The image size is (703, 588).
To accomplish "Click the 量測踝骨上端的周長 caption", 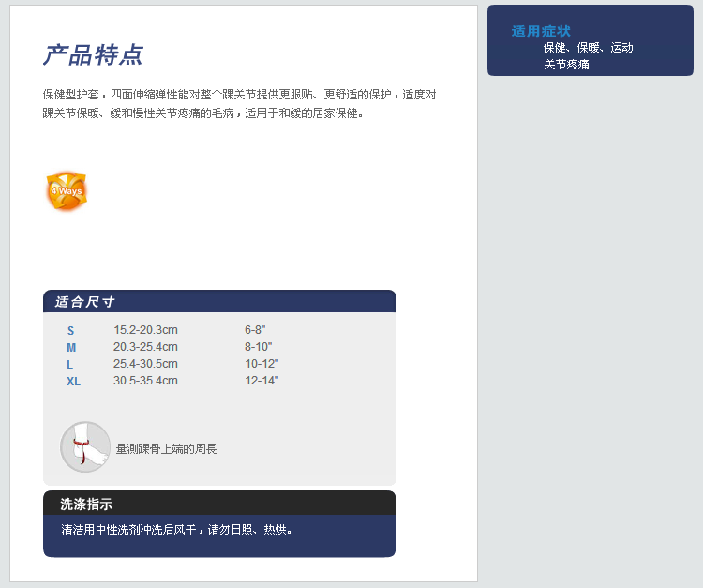I will coord(166,448).
